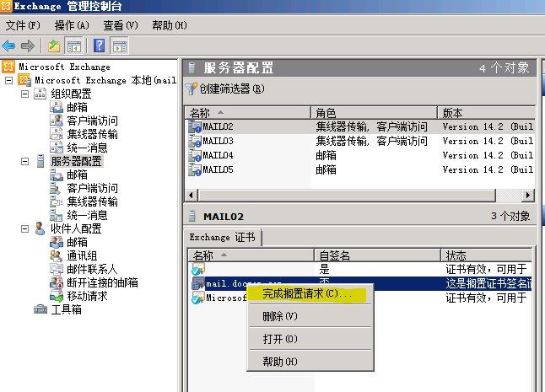
Task: Select 邮箱 under 组织配置
Action: [77, 107]
